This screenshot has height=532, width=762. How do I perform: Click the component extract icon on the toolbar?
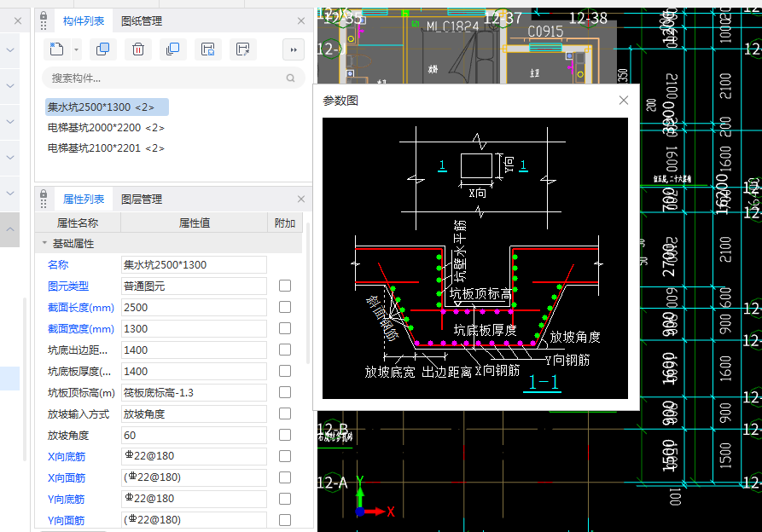242,49
